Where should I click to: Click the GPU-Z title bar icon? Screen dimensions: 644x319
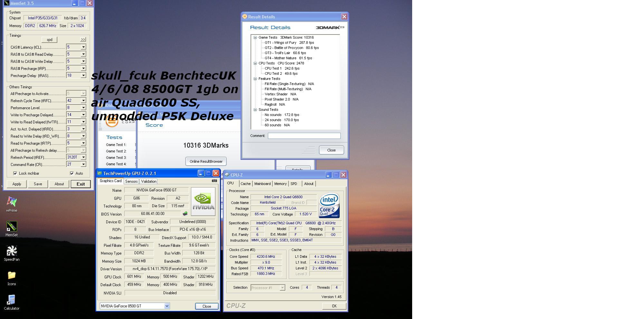99,173
